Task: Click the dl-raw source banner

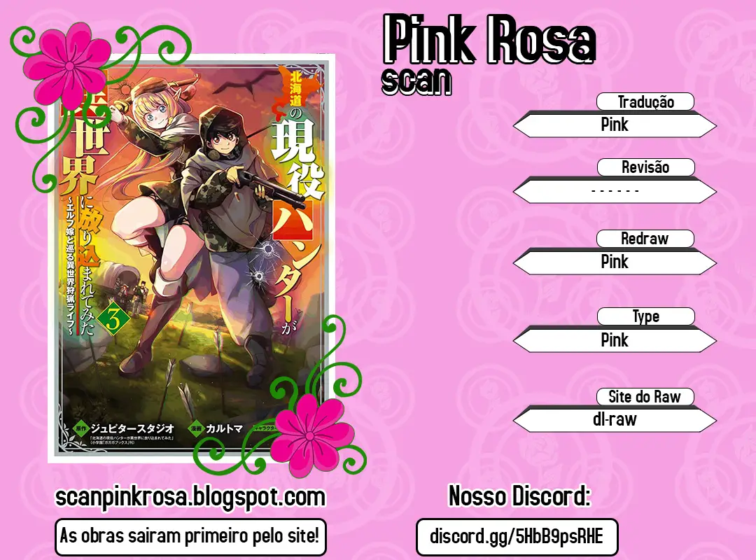Action: pos(615,419)
